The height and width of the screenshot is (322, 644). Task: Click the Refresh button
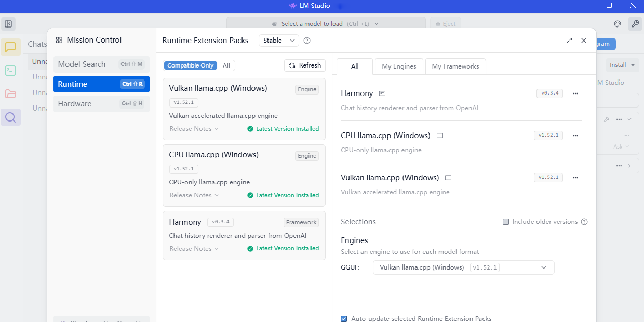click(305, 65)
